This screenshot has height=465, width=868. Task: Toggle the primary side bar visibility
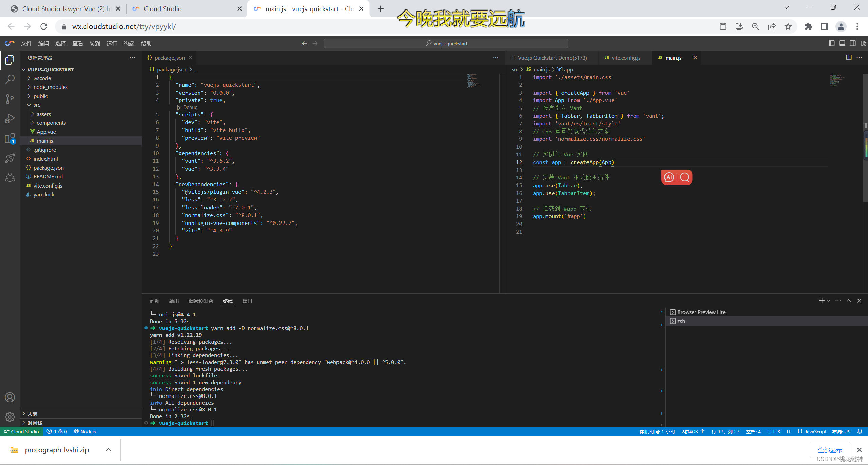coord(831,43)
